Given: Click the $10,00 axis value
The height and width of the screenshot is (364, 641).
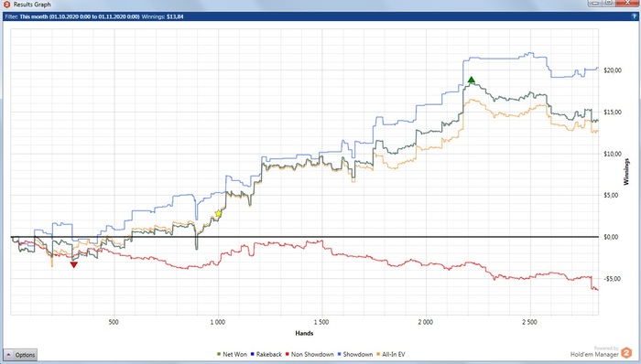Looking at the screenshot, I should 613,154.
